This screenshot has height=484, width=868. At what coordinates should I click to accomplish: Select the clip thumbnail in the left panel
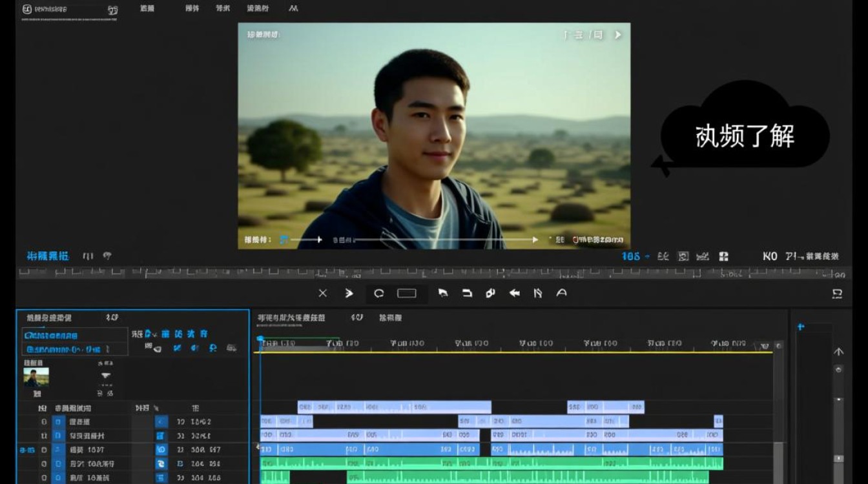click(36, 377)
